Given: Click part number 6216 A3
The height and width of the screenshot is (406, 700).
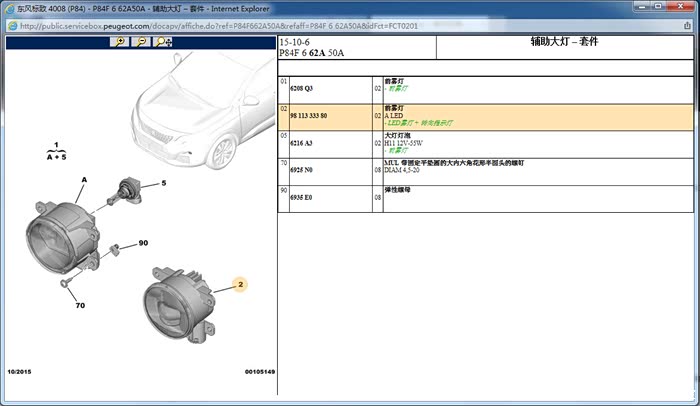Looking at the screenshot, I should (x=301, y=143).
